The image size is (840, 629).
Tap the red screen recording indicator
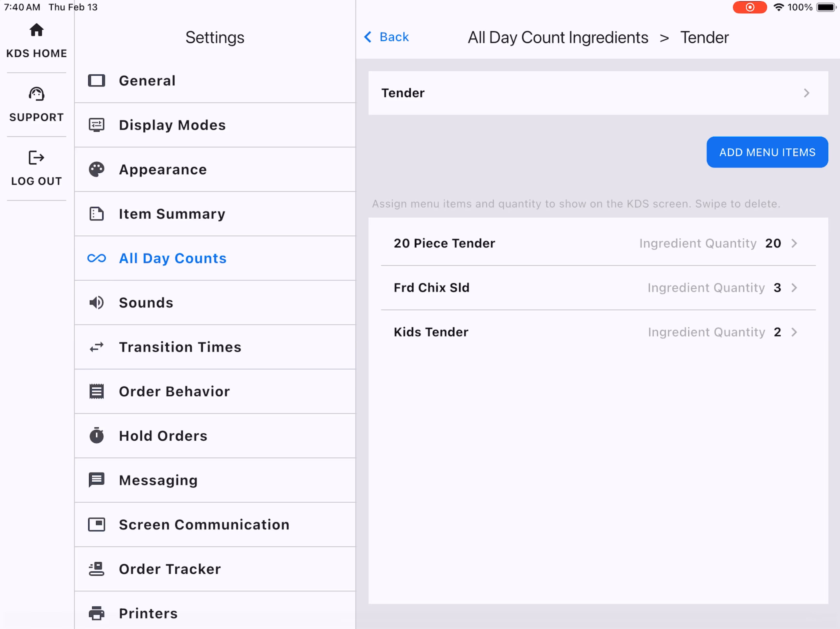[x=750, y=7]
